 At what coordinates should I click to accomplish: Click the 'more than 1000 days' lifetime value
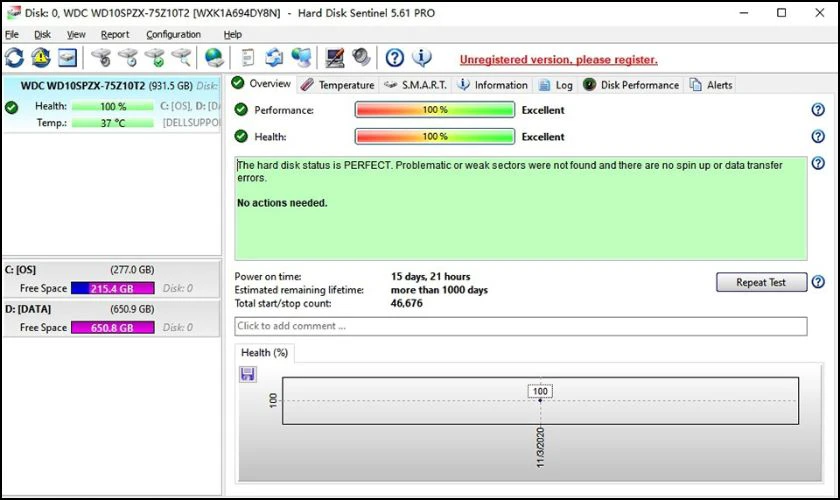(x=439, y=290)
